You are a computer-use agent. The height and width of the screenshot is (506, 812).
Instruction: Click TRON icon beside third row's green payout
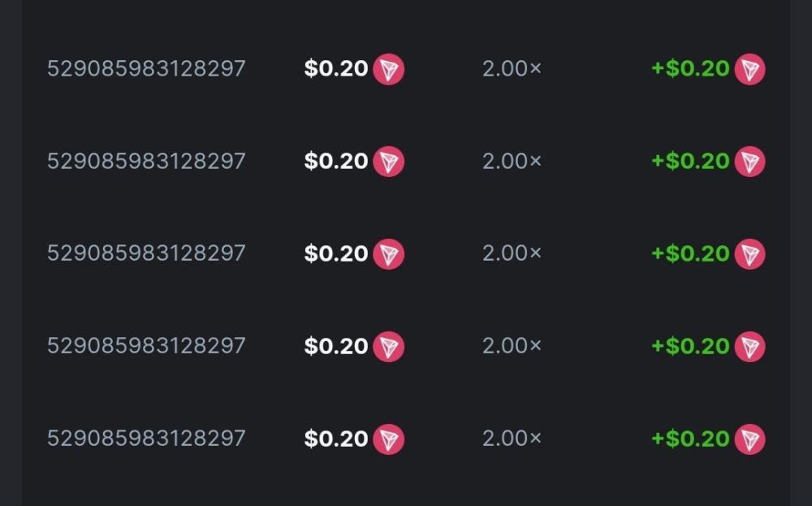tap(749, 254)
